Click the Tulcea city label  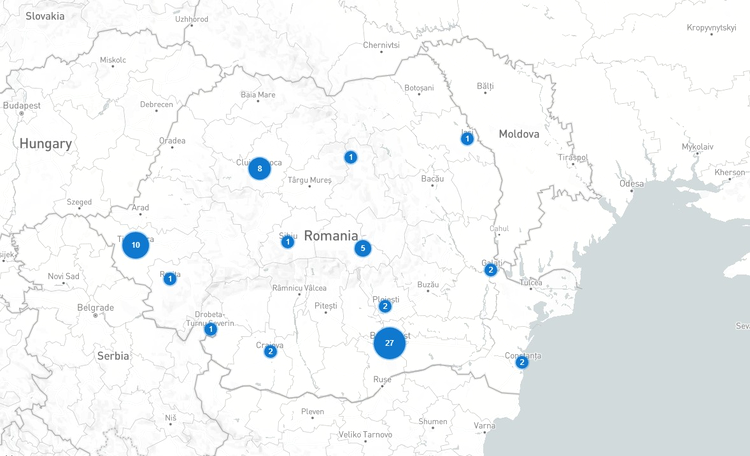531,282
